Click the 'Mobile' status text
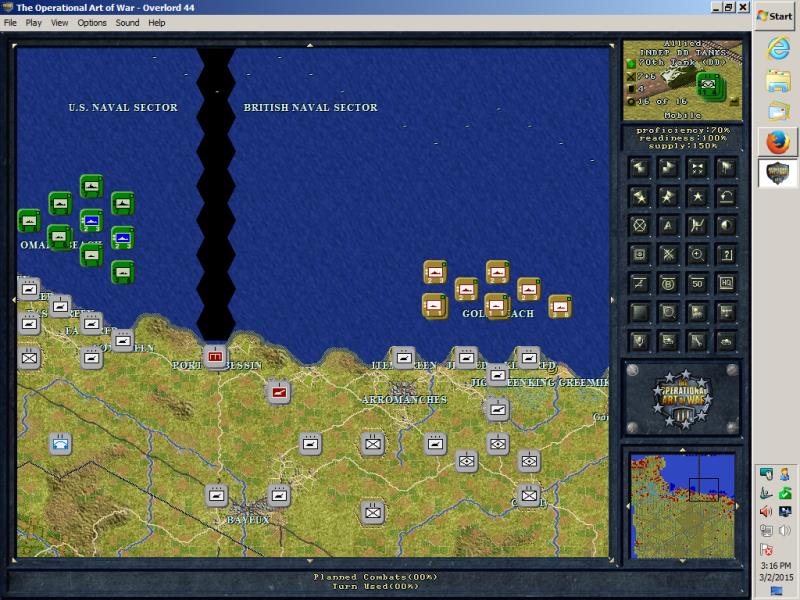 click(683, 115)
